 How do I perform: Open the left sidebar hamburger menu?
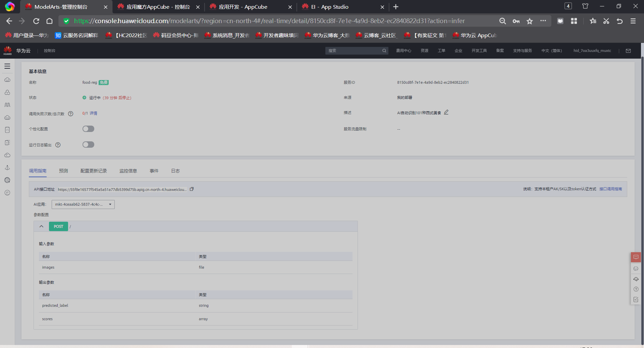(7, 66)
